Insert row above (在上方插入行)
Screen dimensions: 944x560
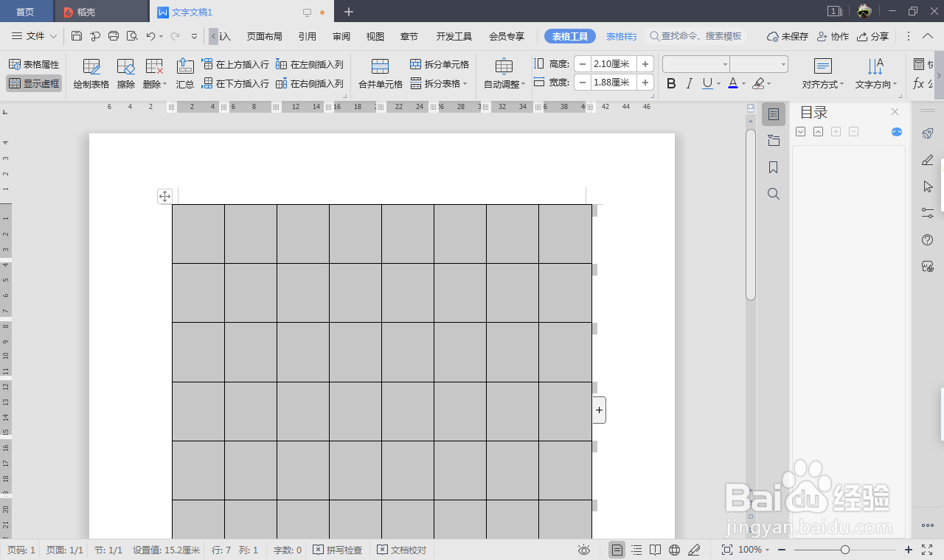click(x=235, y=65)
